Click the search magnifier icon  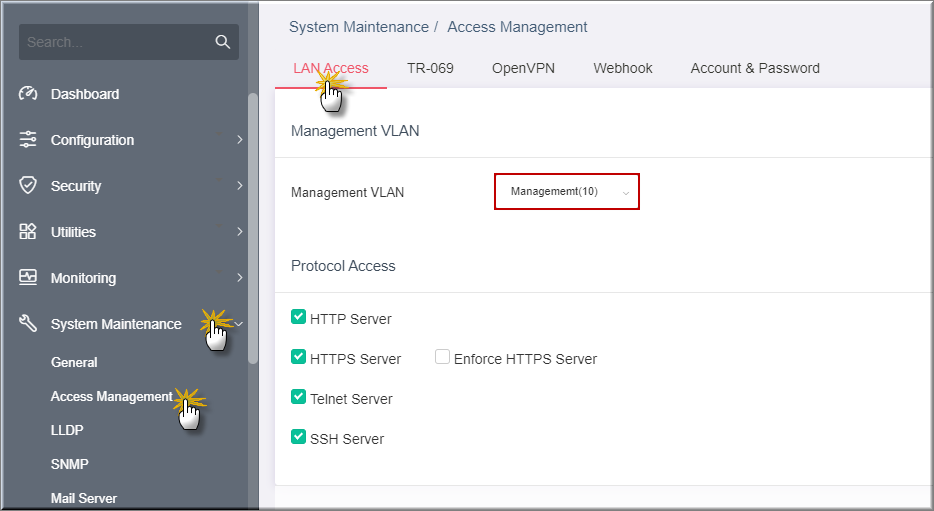(x=222, y=42)
